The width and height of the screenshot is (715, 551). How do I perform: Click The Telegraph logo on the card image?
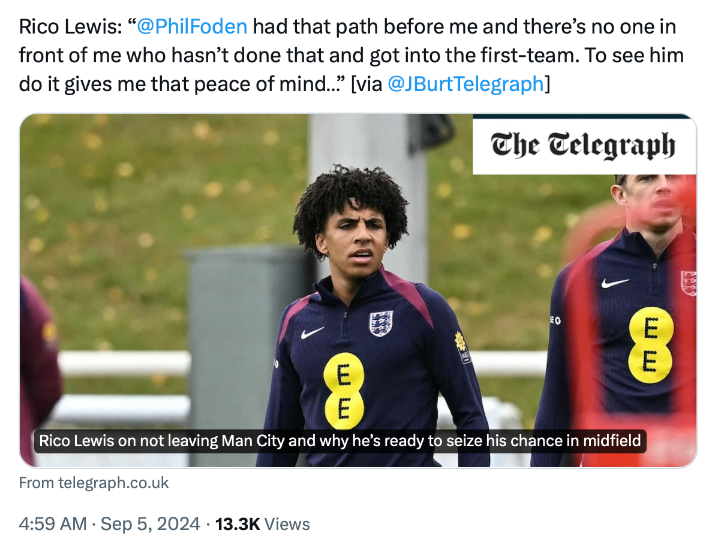point(583,147)
